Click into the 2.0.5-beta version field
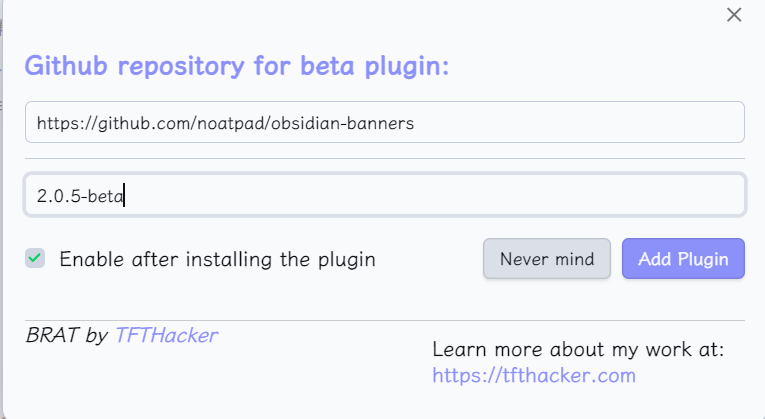Image resolution: width=765 pixels, height=419 pixels. 385,196
